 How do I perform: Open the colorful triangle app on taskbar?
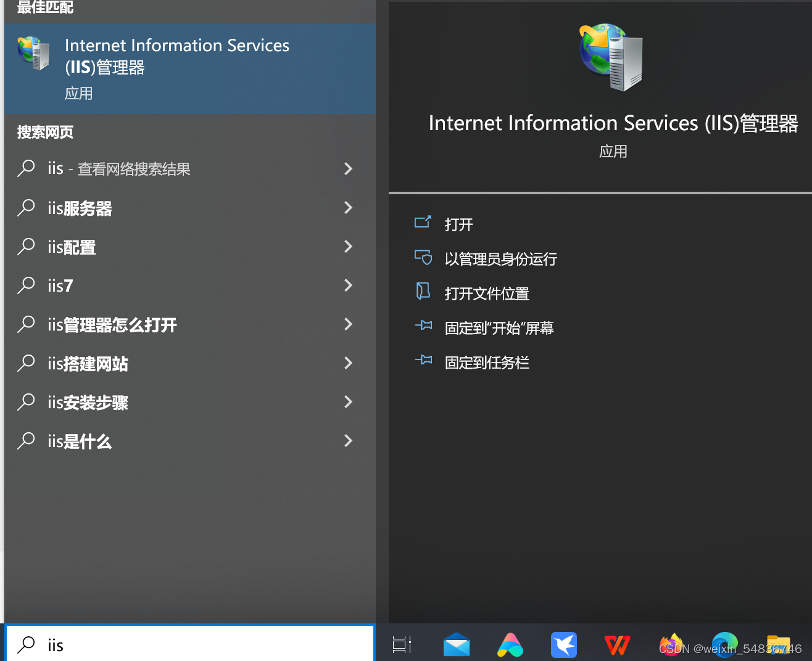click(510, 645)
